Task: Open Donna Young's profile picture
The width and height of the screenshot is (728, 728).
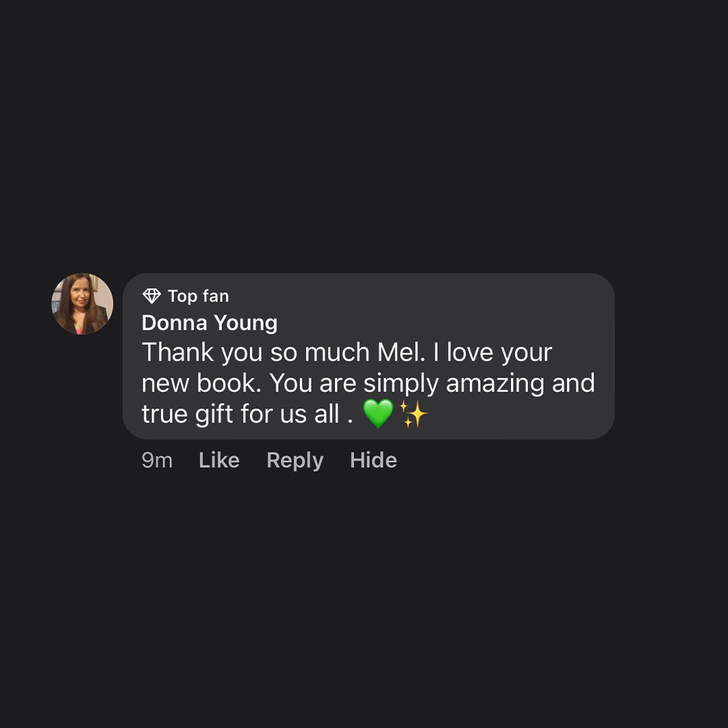Action: 82,304
